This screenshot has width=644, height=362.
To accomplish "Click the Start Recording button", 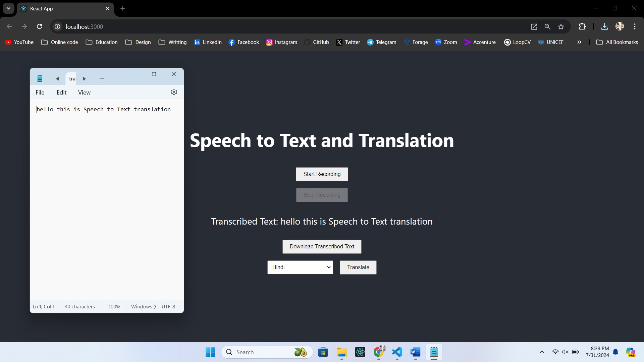I will 322,174.
